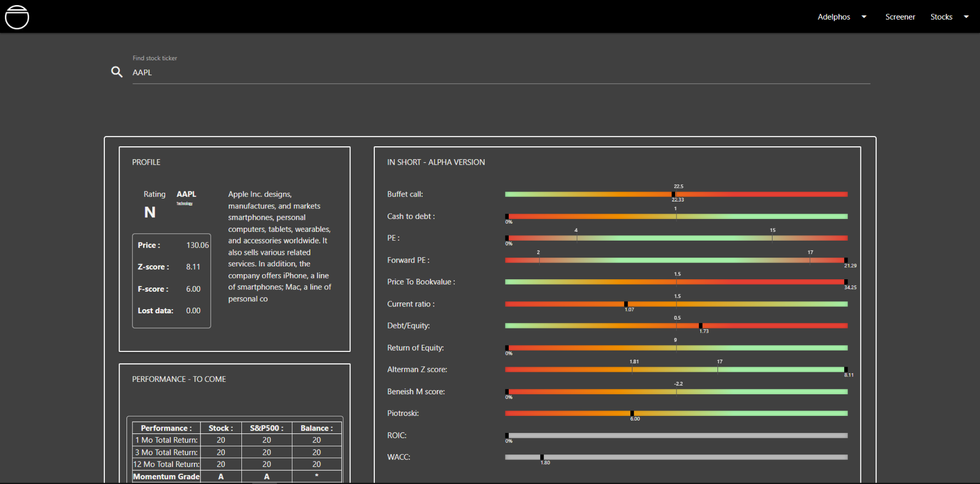Click the S&P500 column header
Image resolution: width=980 pixels, height=484 pixels.
pos(266,428)
